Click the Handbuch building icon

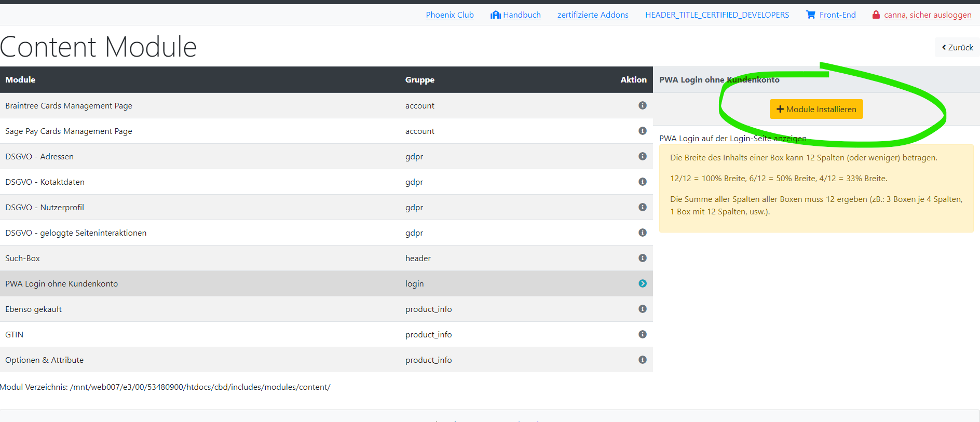pos(496,15)
